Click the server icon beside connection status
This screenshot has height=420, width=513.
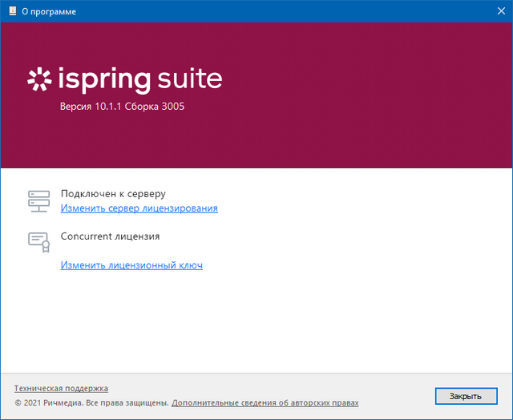[38, 200]
